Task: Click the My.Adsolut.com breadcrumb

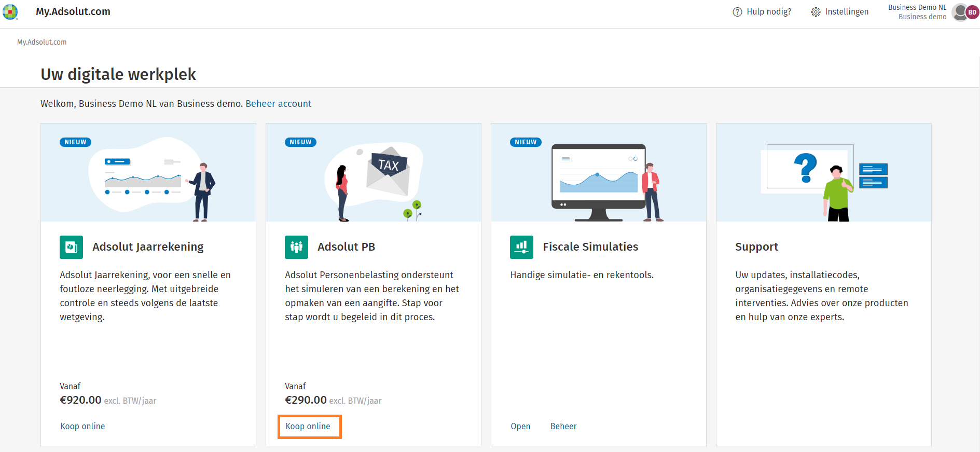Action: (42, 42)
